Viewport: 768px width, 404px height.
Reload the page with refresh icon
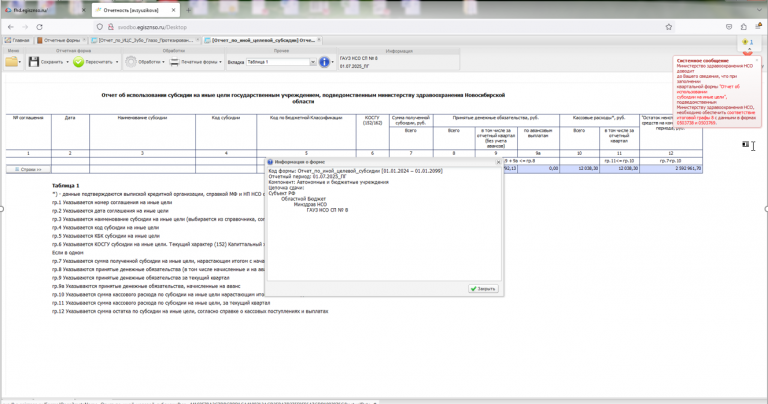click(x=39, y=27)
